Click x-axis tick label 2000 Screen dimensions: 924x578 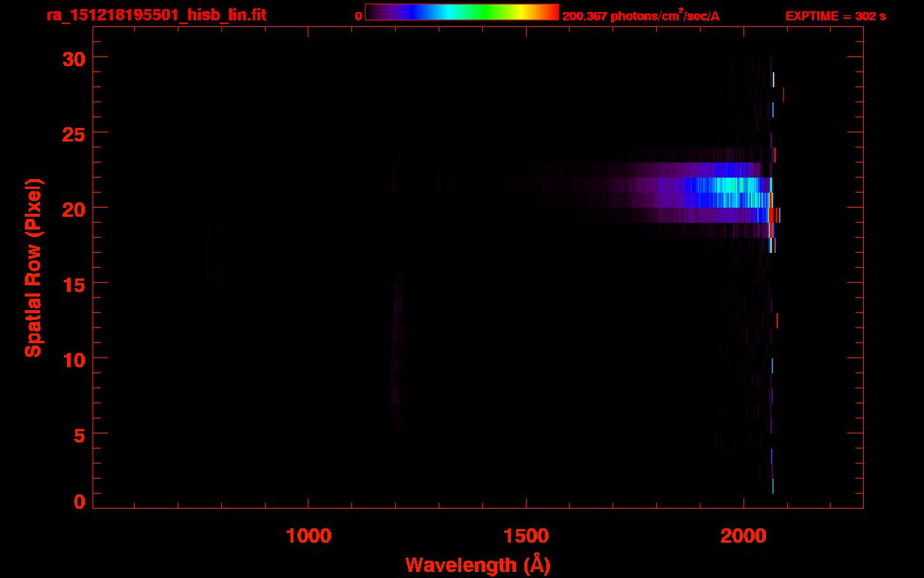[743, 536]
